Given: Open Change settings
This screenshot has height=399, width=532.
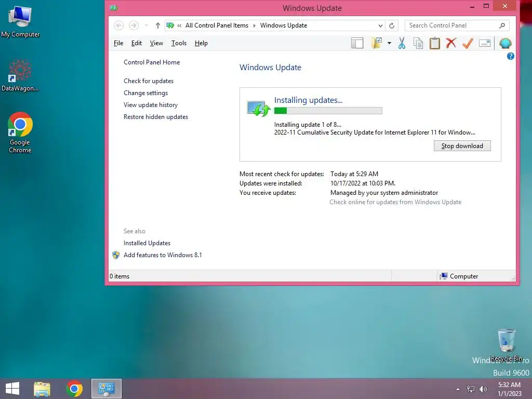Looking at the screenshot, I should point(145,93).
